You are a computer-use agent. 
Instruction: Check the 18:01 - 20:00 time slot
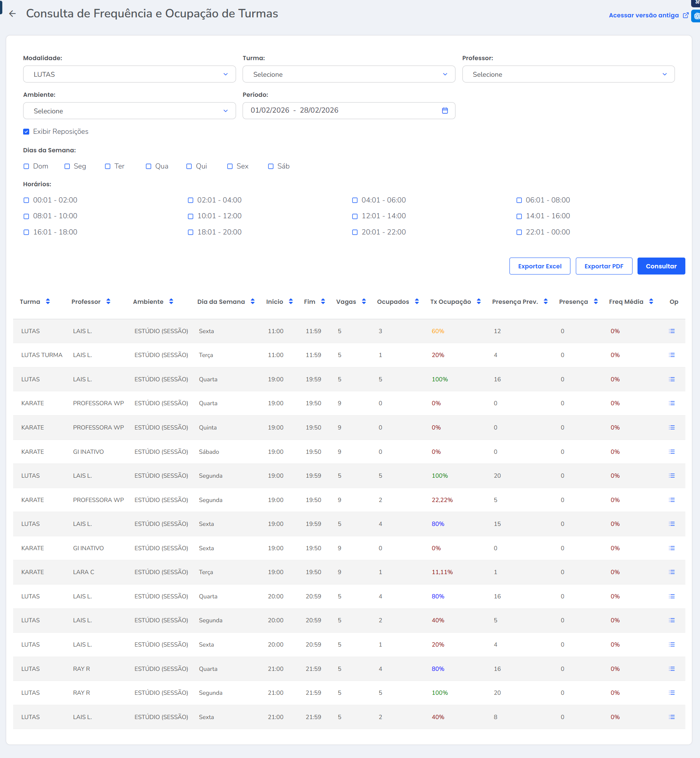pos(191,232)
